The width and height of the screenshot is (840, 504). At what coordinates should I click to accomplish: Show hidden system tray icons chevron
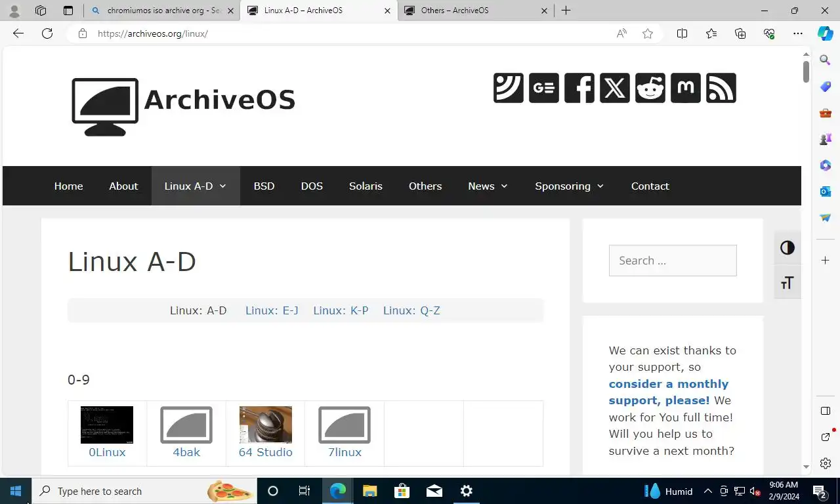tap(708, 491)
